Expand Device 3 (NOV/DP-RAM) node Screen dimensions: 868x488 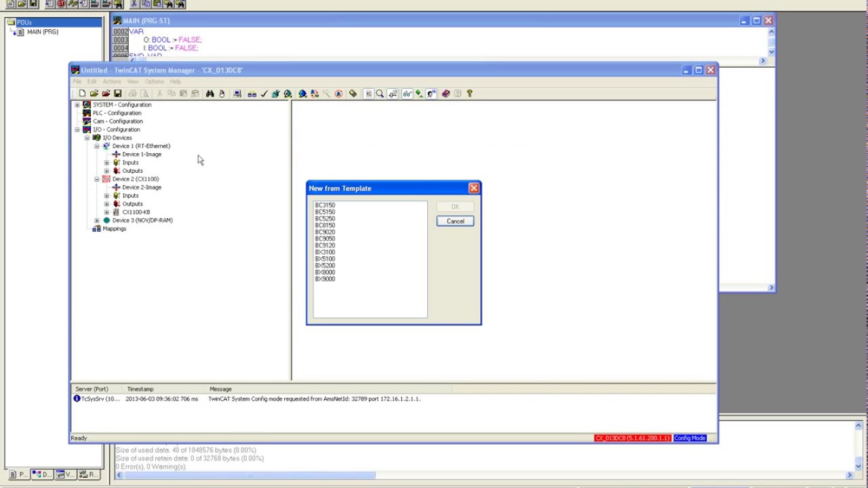point(96,220)
